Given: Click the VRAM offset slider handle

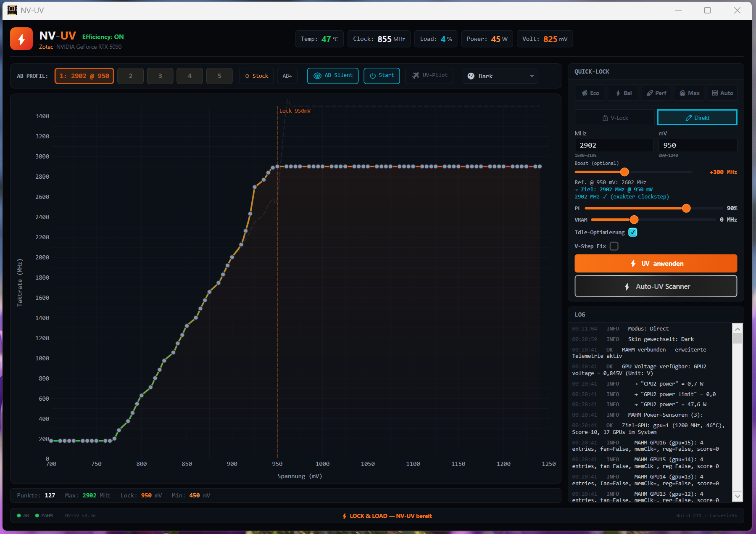Looking at the screenshot, I should click(x=634, y=219).
